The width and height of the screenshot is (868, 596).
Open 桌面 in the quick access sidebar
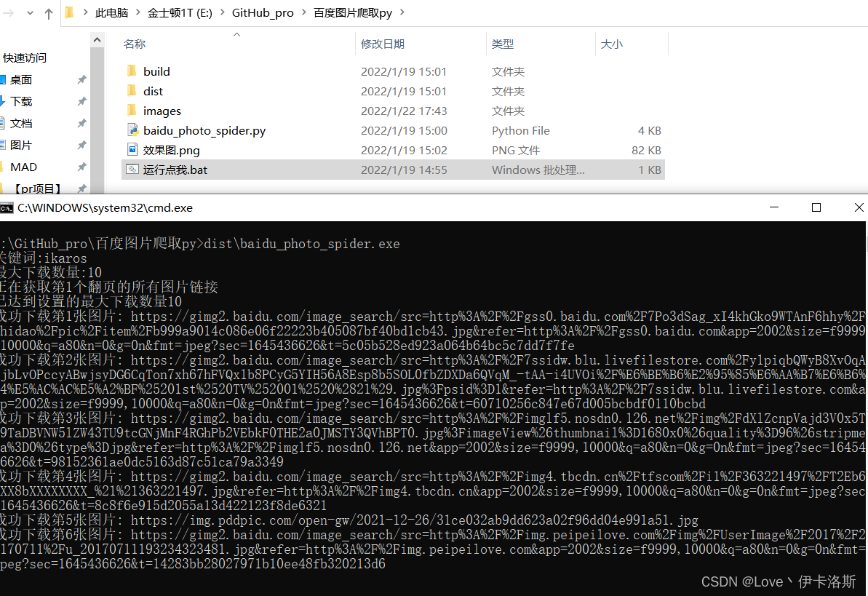point(21,80)
